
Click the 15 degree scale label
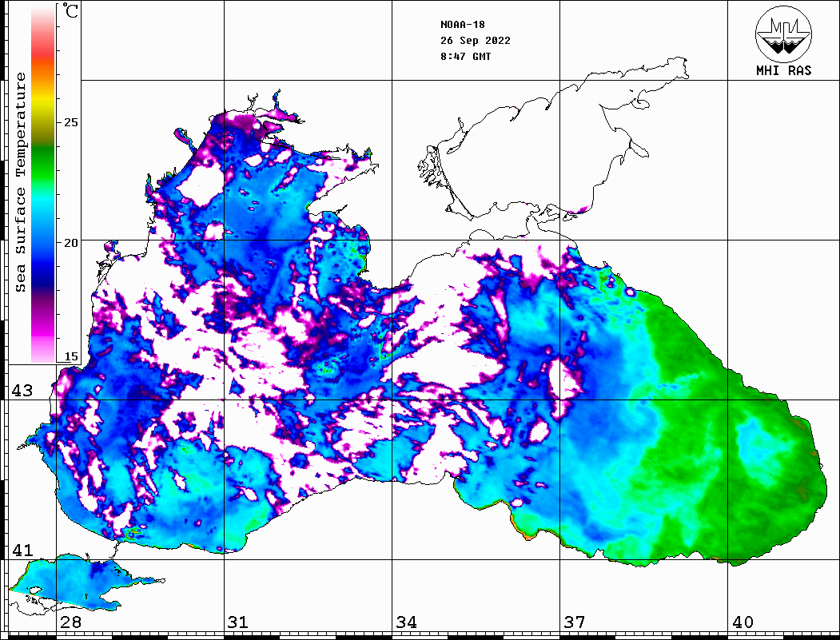tap(70, 356)
